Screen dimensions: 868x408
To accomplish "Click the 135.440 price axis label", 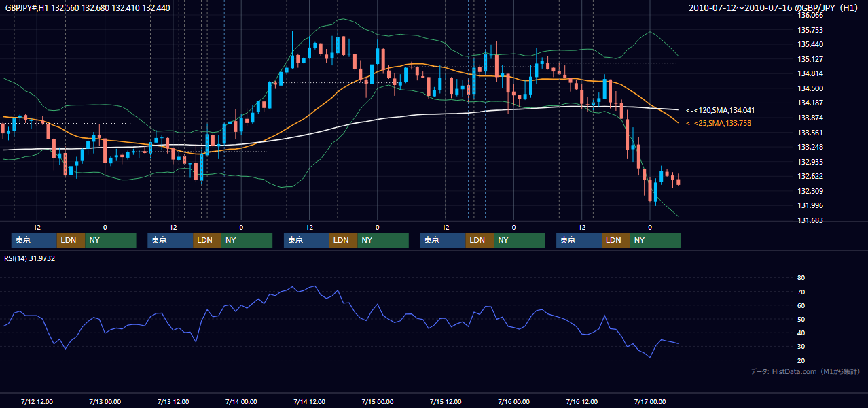I will click(x=810, y=44).
